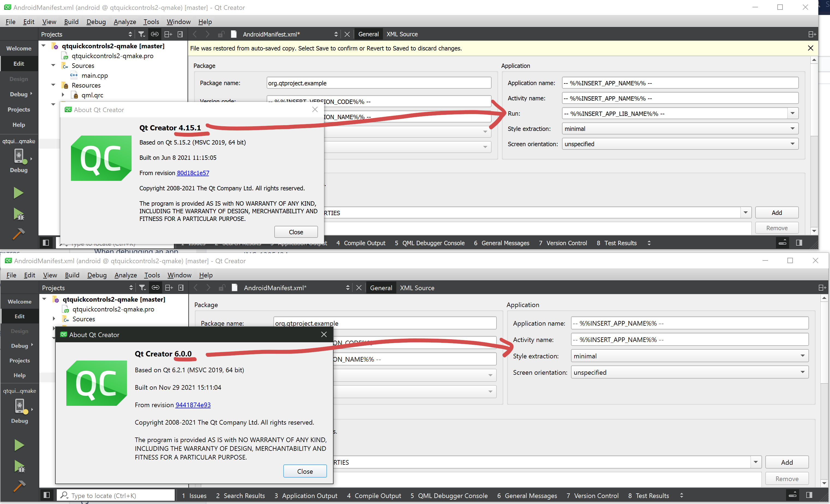This screenshot has width=830, height=504.
Task: Click Start Debugging icon in bottom window
Action: 19,467
